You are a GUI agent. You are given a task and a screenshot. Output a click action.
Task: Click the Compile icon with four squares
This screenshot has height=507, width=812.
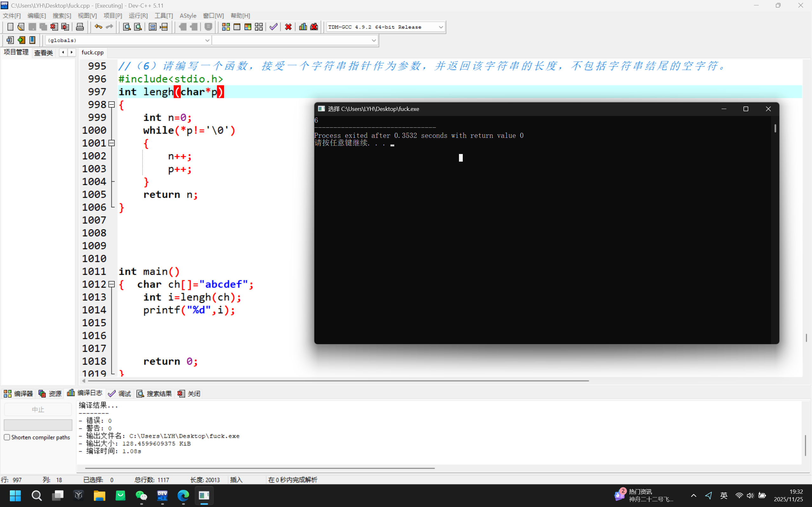[x=226, y=27]
